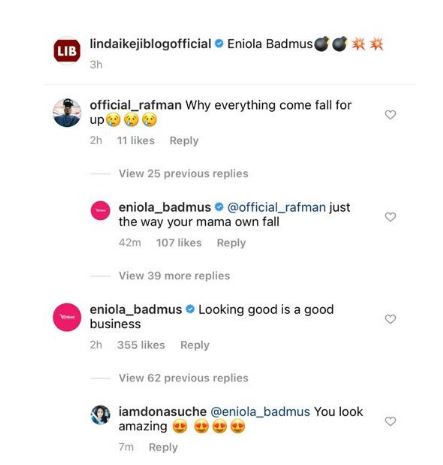Screen dimensions: 443x465
Task: Reply to official_rafman's comment
Action: [184, 141]
